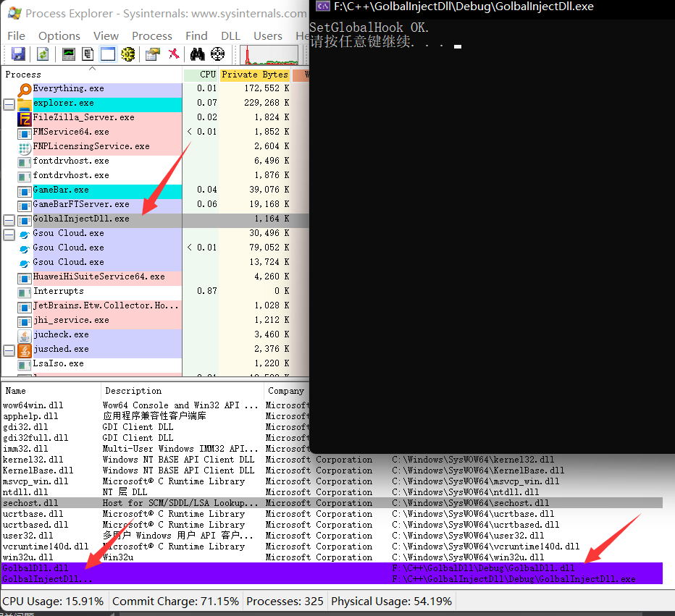Click the explorer.exe folder icon
This screenshot has height=616, width=675.
pos(25,104)
